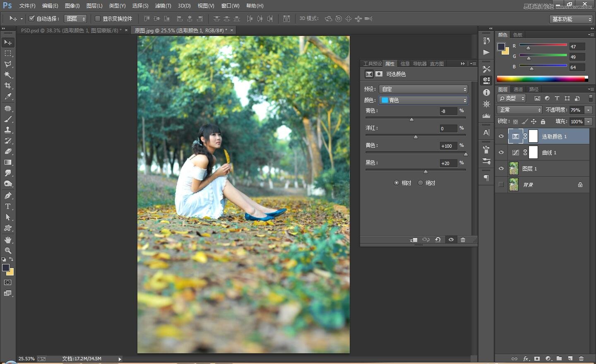The width and height of the screenshot is (596, 364).
Task: Select the Eyedropper tool
Action: (x=8, y=97)
